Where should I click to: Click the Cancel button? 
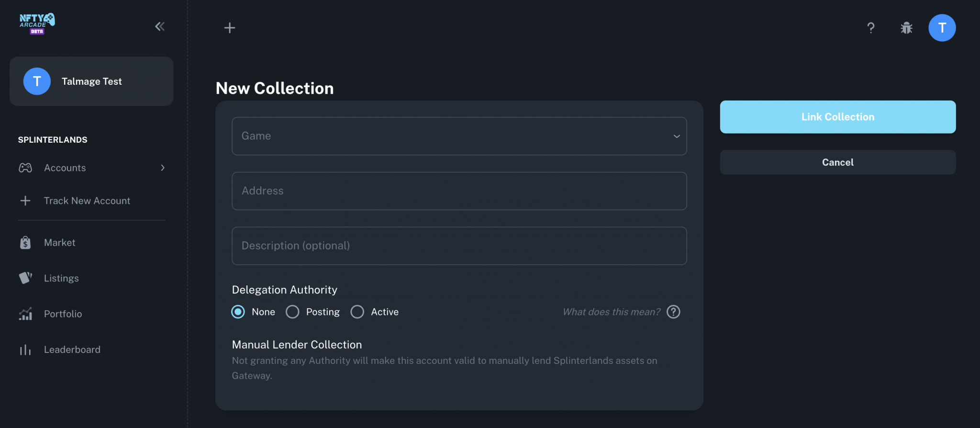pos(837,162)
